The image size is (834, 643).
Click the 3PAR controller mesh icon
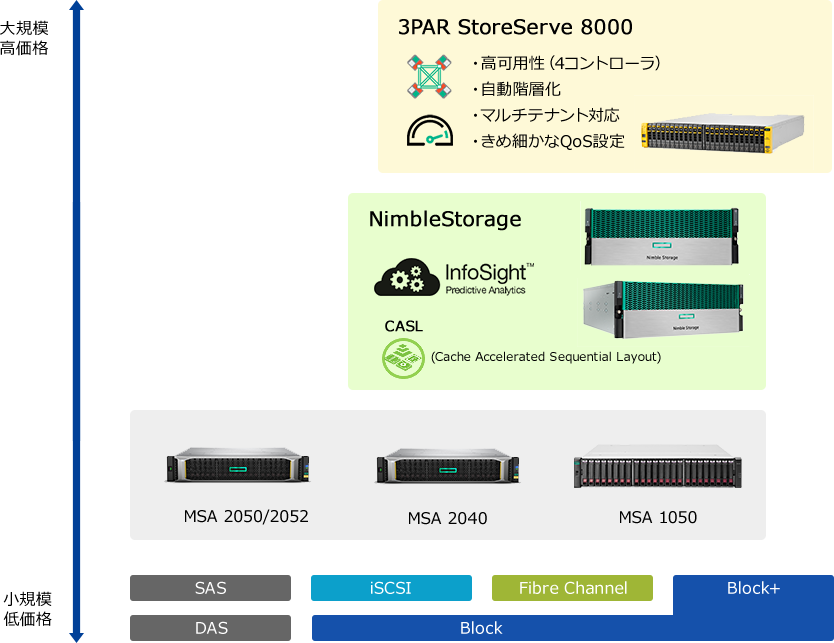tap(429, 77)
